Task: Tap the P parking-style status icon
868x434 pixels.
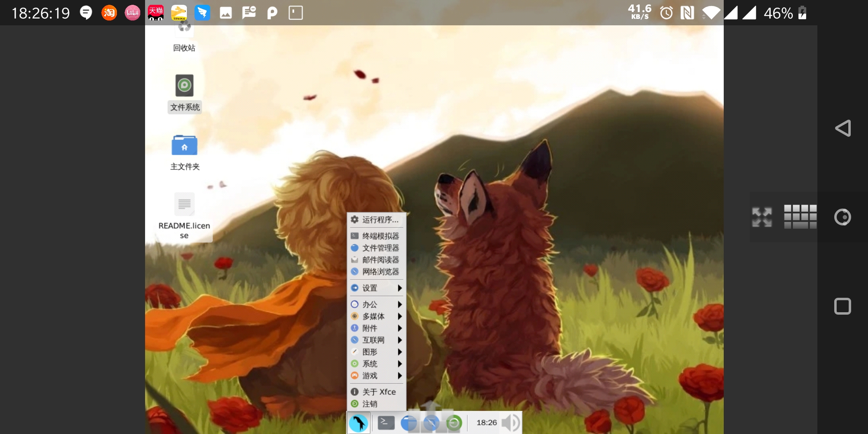Action: point(272,13)
